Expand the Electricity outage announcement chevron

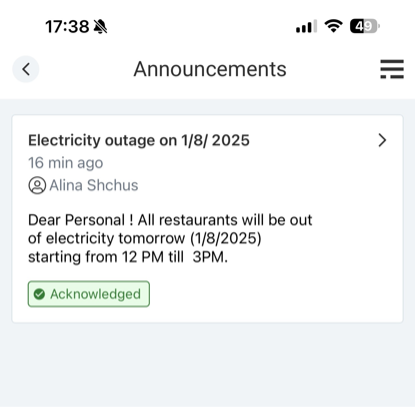pyautogui.click(x=382, y=140)
